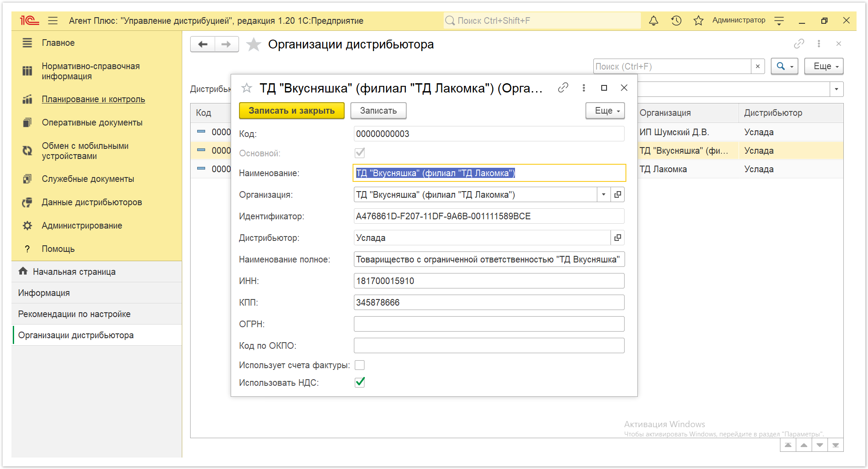Toggle Использовать НДС checkbox
Viewport: 868px width, 469px height.
[x=360, y=382]
